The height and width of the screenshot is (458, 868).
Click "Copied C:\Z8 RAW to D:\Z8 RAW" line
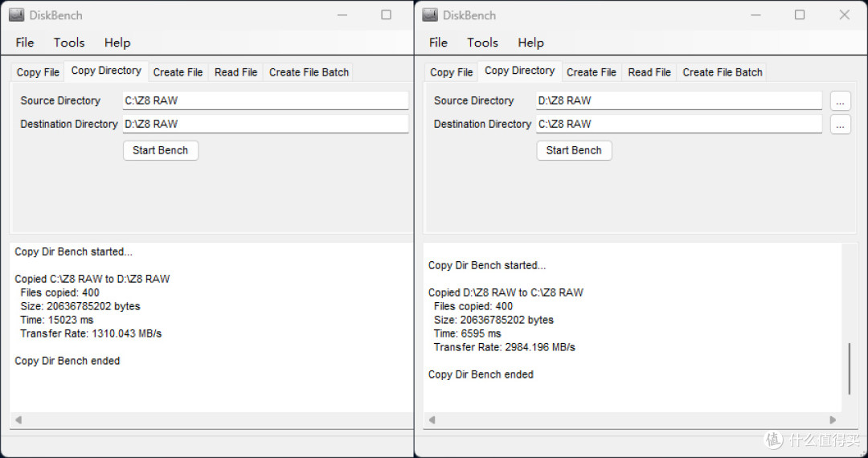point(92,279)
